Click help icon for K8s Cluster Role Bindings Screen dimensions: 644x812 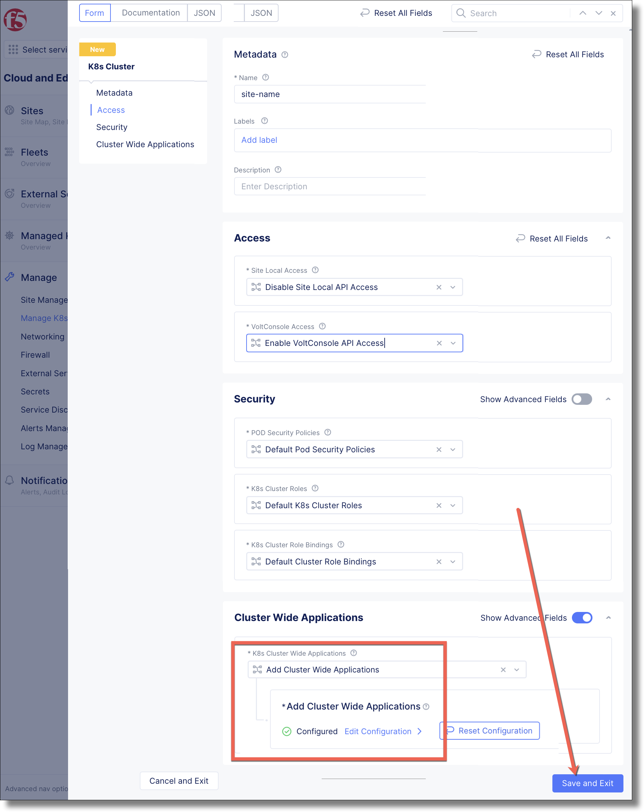tap(341, 545)
